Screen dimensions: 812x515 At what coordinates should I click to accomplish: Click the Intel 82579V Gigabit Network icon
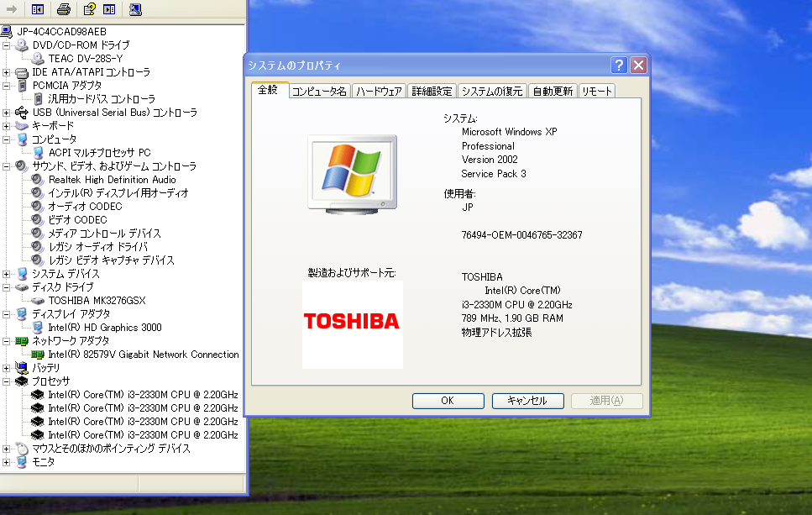tap(36, 354)
